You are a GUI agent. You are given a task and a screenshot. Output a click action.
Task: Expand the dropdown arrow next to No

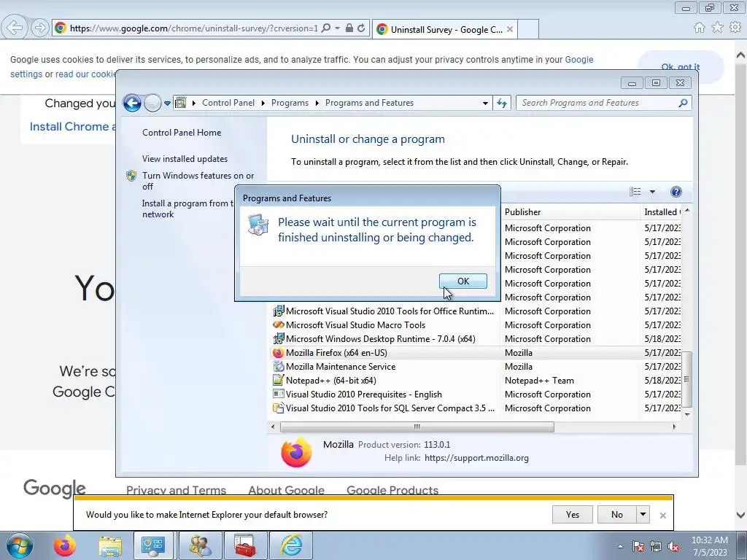(x=643, y=515)
